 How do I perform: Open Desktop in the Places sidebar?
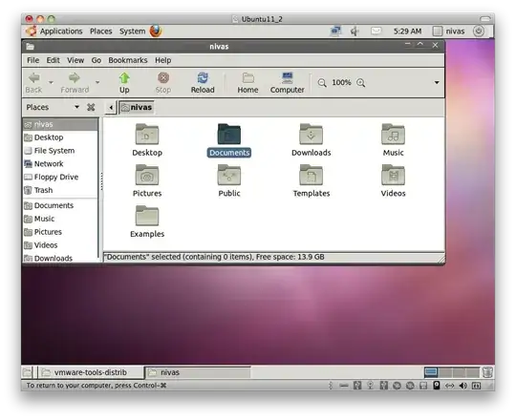click(x=60, y=137)
